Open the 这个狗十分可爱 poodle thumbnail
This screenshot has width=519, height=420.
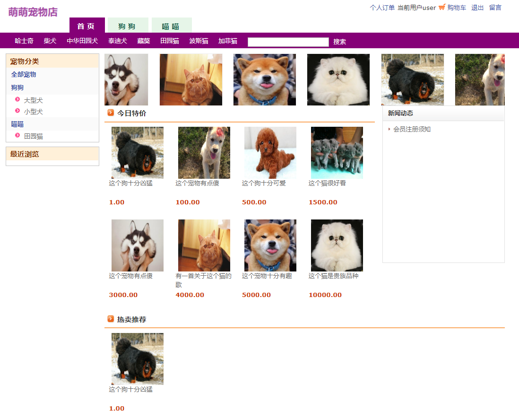(269, 152)
